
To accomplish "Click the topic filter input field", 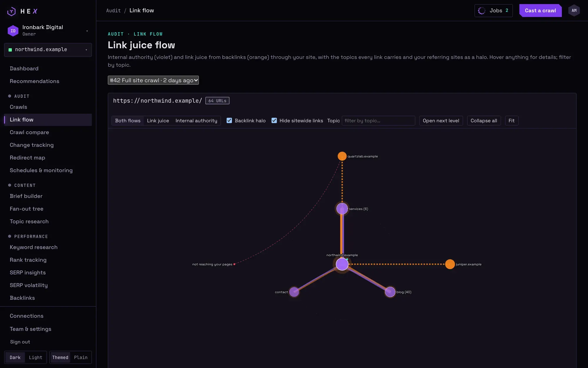I will click(378, 120).
